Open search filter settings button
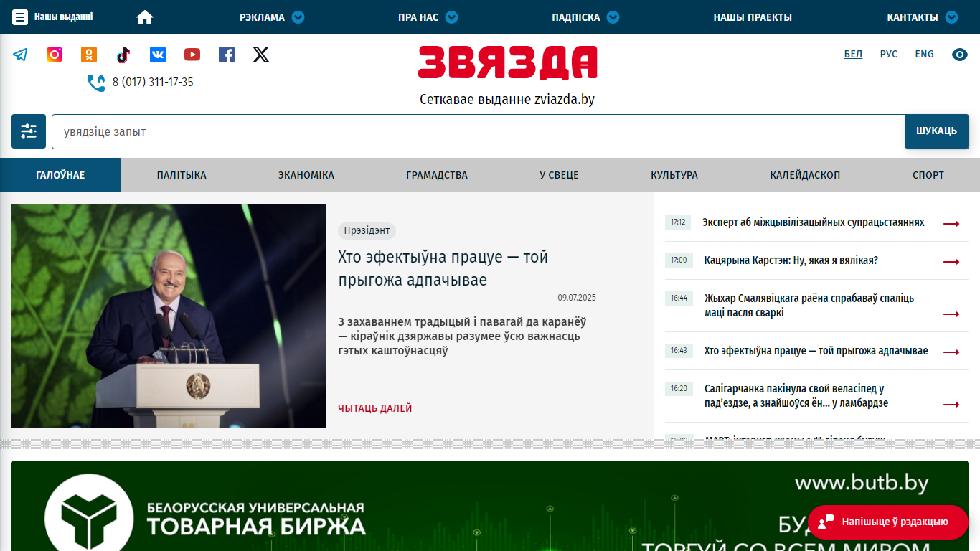 [x=29, y=131]
